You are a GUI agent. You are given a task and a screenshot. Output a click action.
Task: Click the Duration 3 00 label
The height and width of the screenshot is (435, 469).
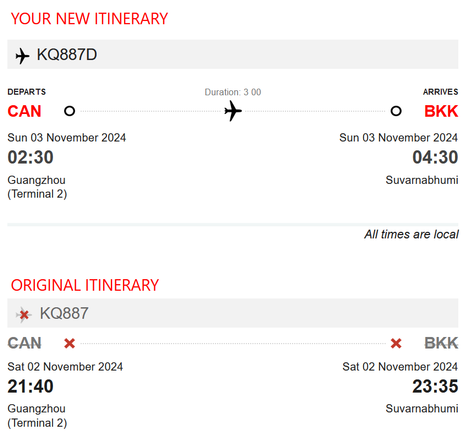[x=233, y=92]
